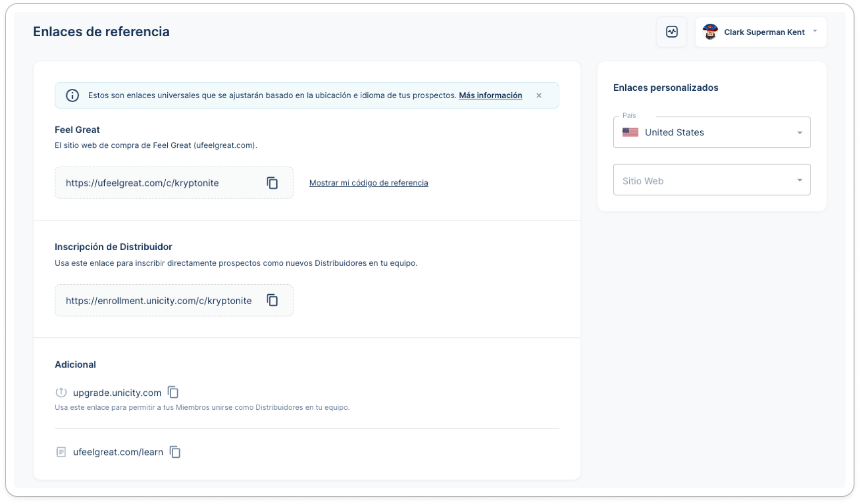Click the ufeelgreat.com/learn link text
This screenshot has height=504, width=860.
118,452
